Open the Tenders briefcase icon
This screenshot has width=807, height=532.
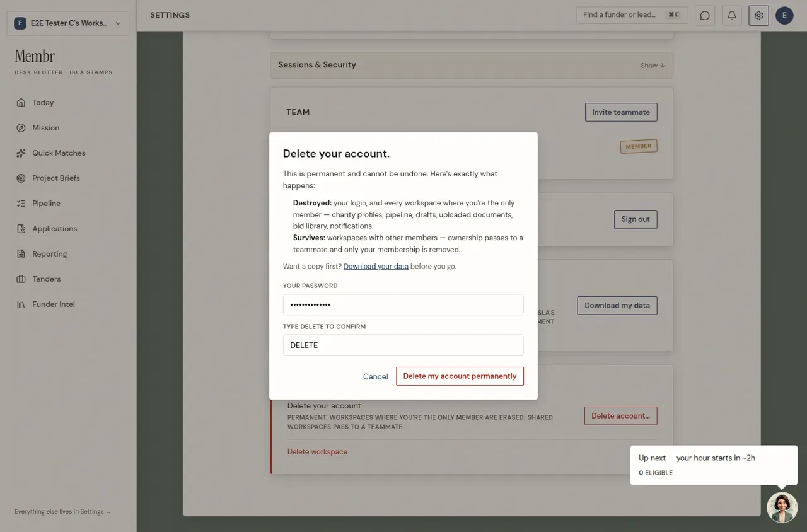tap(21, 279)
